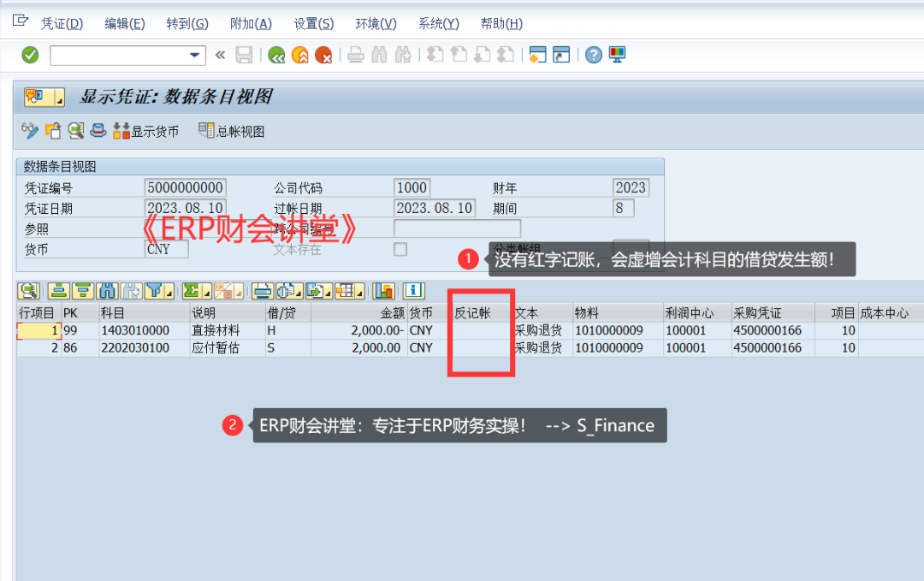The width and height of the screenshot is (924, 581).
Task: Click the 凭证编号 field showing 5000000000
Action: tap(186, 187)
